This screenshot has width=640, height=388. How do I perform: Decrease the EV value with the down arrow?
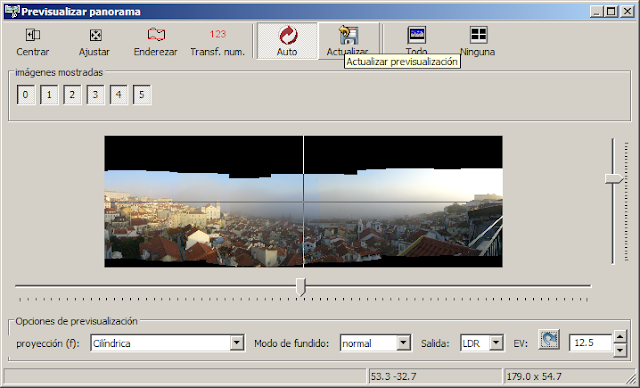[x=620, y=350]
